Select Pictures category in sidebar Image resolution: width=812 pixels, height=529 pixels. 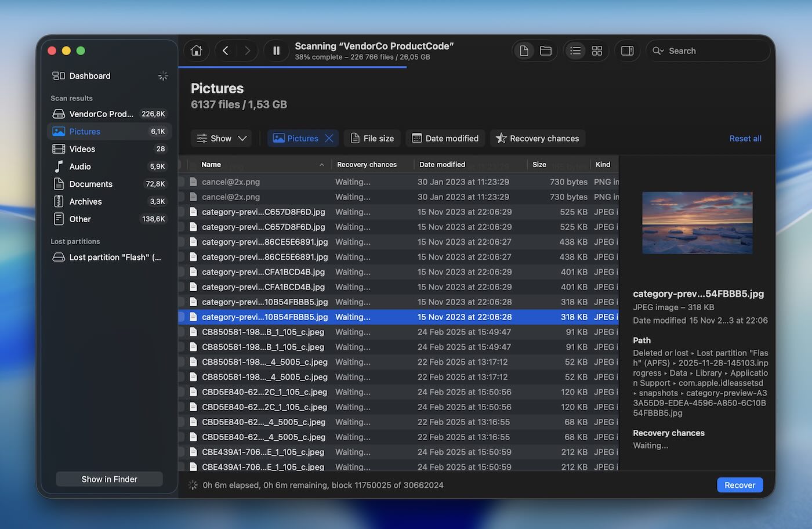(109, 132)
